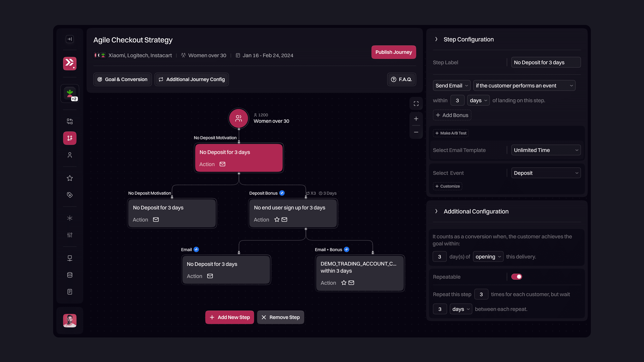The height and width of the screenshot is (362, 644).
Task: Open Additional Journey Config
Action: tap(192, 79)
